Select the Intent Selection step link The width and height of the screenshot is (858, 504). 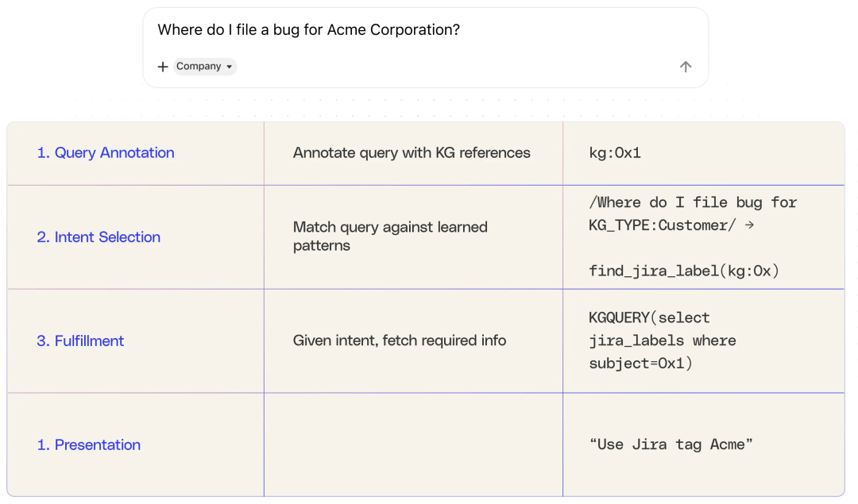click(x=99, y=237)
